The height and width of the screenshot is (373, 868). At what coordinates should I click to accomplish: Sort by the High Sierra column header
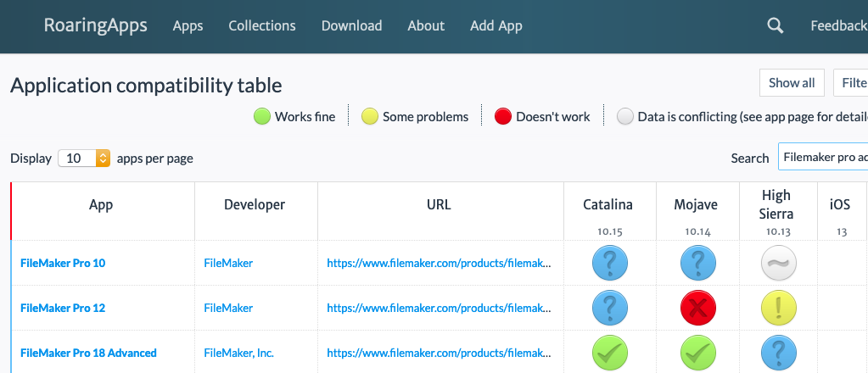778,211
